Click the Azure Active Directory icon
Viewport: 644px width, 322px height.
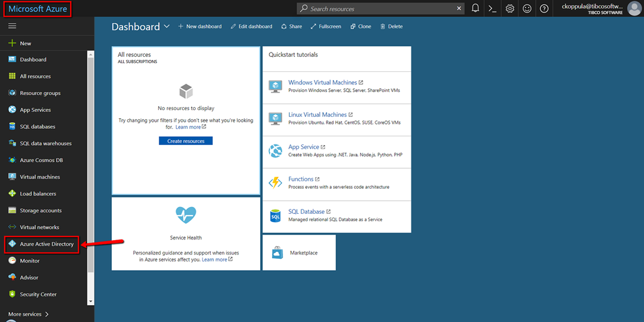click(x=13, y=244)
